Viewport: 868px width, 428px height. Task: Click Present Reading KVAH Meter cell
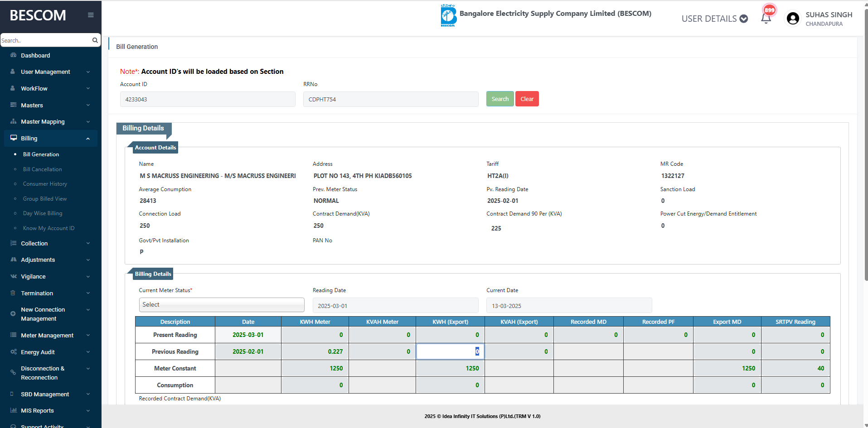pyautogui.click(x=382, y=335)
